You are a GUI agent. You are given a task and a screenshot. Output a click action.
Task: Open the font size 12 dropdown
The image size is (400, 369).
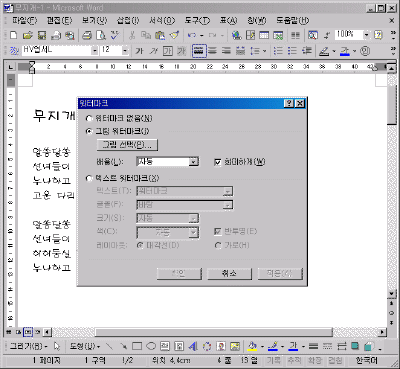click(x=125, y=51)
